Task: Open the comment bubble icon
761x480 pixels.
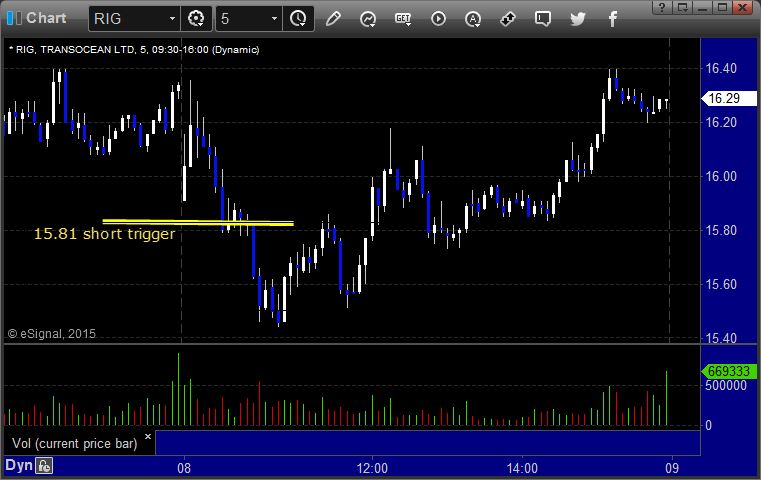Action: (x=543, y=19)
